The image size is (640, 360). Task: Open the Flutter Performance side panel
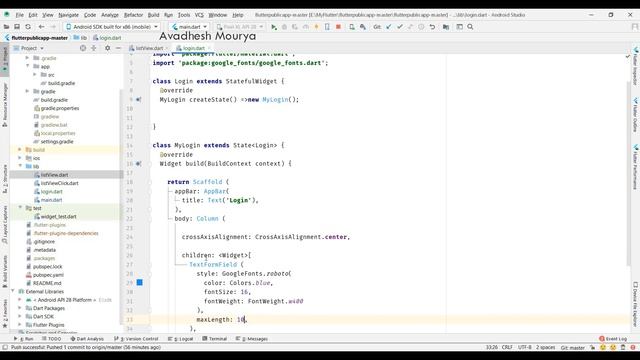pyautogui.click(x=636, y=167)
